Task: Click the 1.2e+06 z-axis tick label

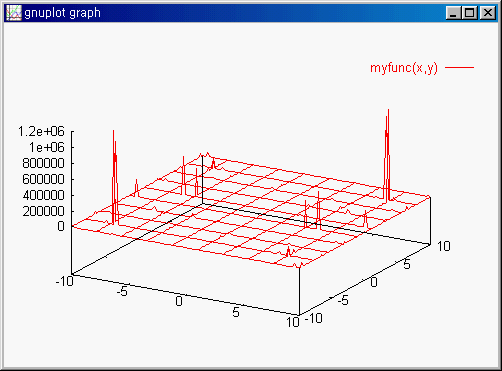Action: click(x=41, y=132)
